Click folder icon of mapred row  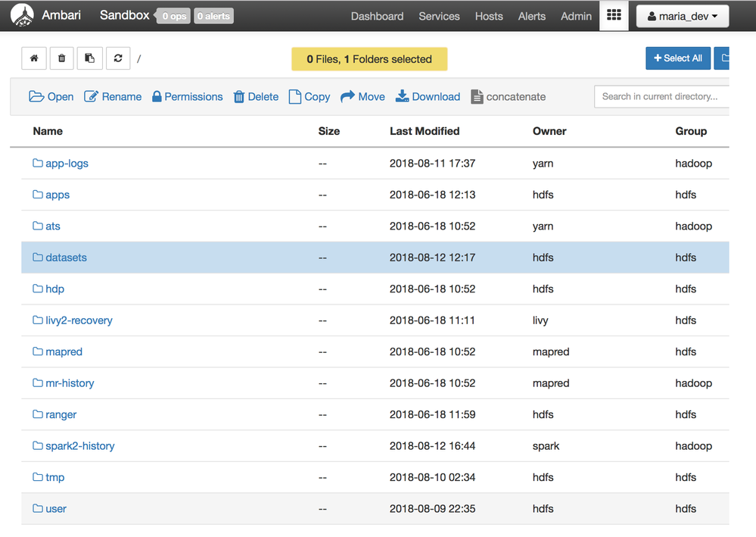click(38, 351)
